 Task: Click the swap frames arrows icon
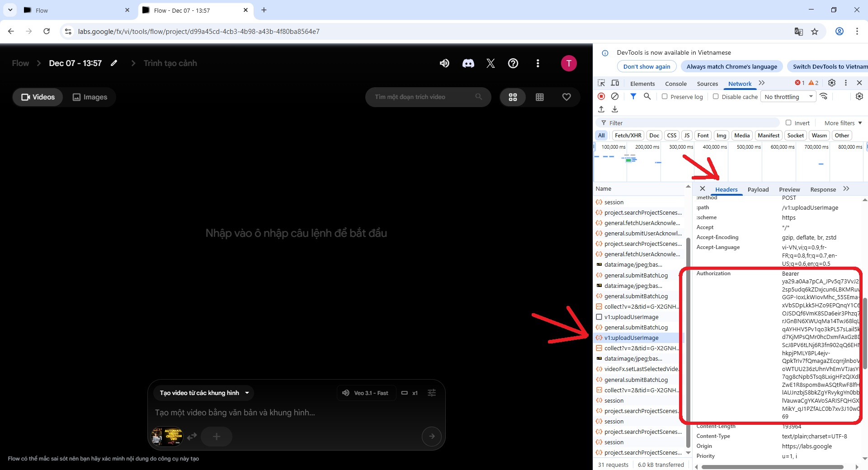(x=192, y=436)
